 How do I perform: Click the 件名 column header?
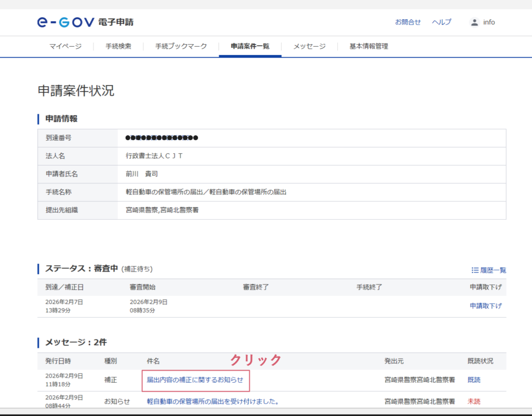pyautogui.click(x=153, y=361)
